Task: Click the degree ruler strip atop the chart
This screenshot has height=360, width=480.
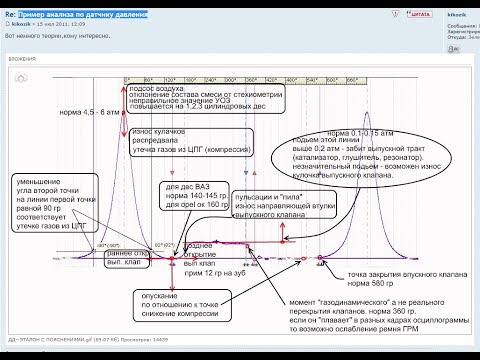Action: pyautogui.click(x=245, y=81)
